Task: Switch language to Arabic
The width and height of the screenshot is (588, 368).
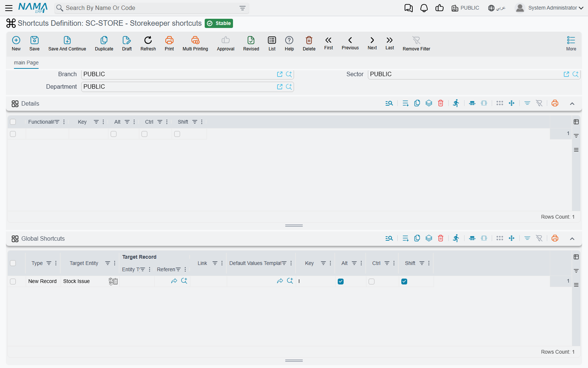Action: [x=497, y=8]
